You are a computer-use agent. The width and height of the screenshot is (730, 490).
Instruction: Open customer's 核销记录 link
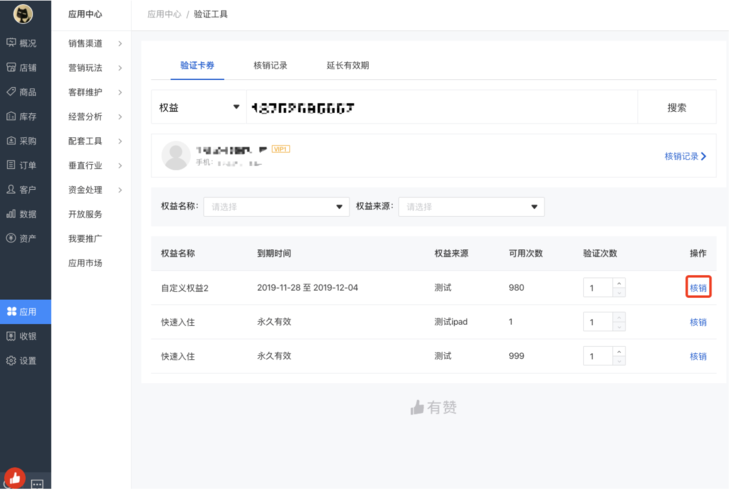point(685,156)
